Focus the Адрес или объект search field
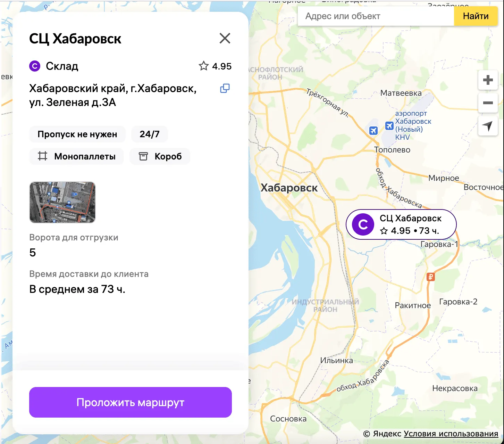The height and width of the screenshot is (444, 504). pyautogui.click(x=376, y=16)
